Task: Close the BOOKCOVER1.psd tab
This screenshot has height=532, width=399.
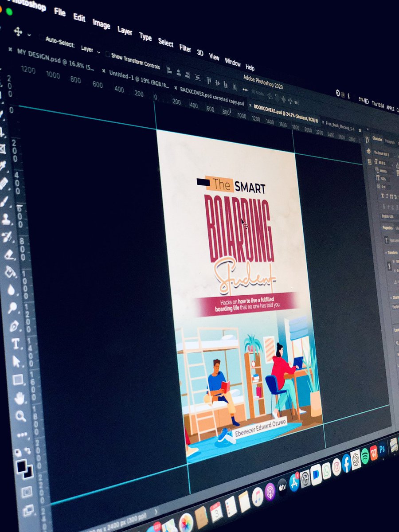Action: tap(250, 106)
